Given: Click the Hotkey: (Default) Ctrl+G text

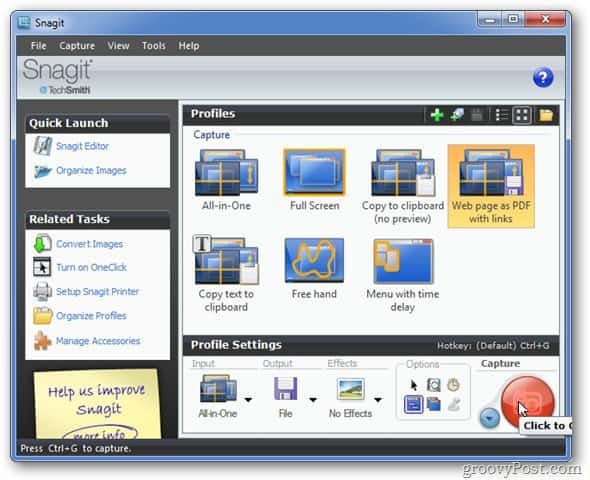Looking at the screenshot, I should pos(493,345).
